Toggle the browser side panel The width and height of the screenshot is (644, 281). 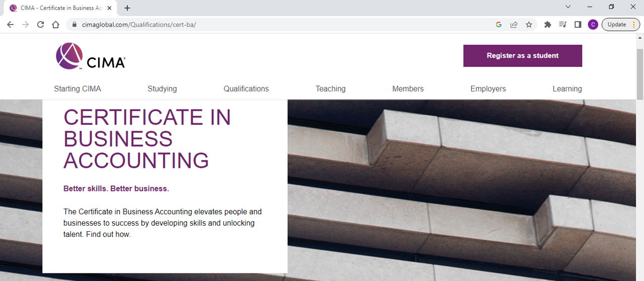click(x=578, y=25)
